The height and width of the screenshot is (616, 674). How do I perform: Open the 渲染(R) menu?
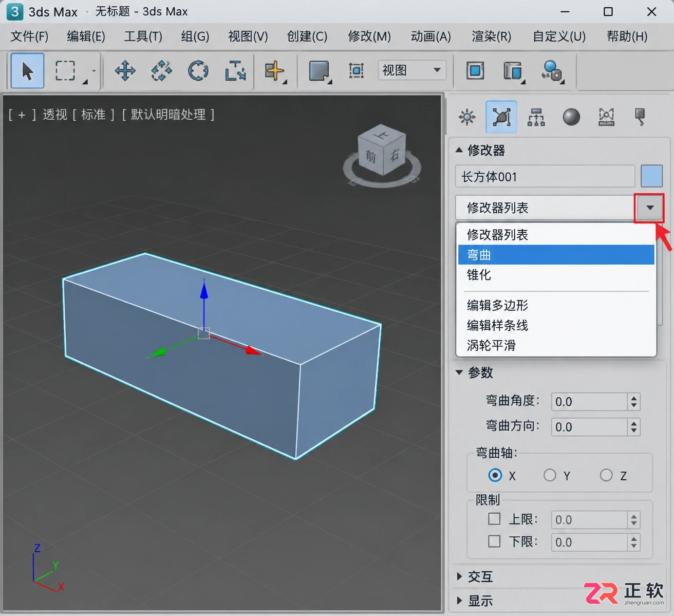491,36
